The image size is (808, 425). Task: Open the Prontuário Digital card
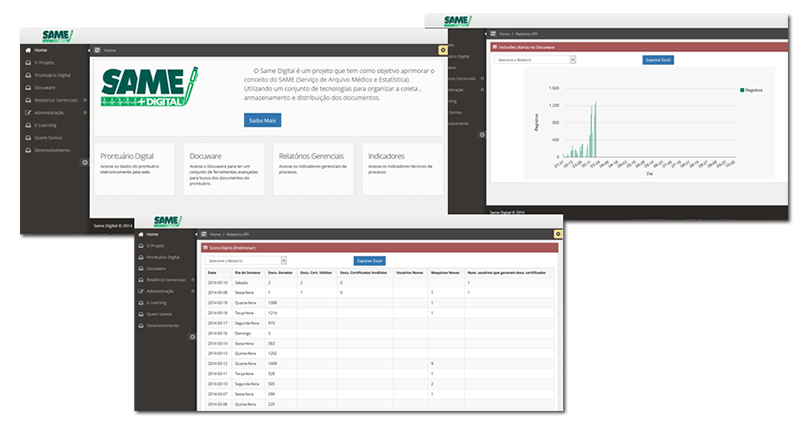[134, 169]
